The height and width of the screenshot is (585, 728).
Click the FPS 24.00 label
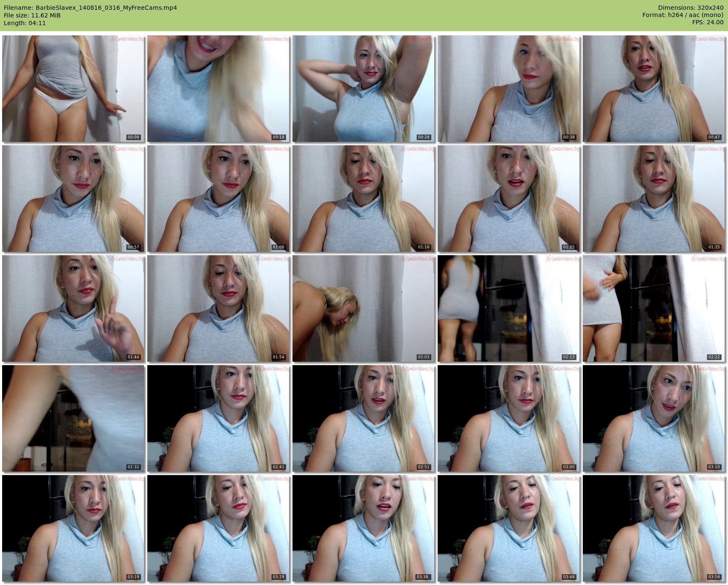coord(708,22)
